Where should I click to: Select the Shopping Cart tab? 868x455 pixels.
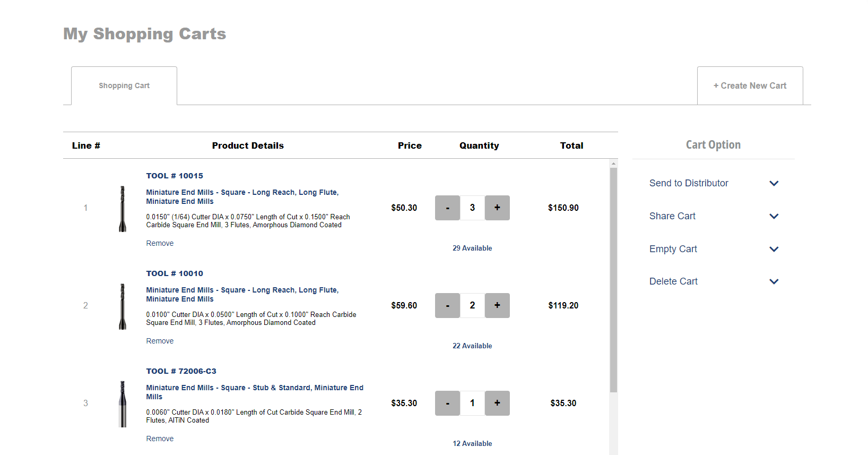[x=124, y=85]
